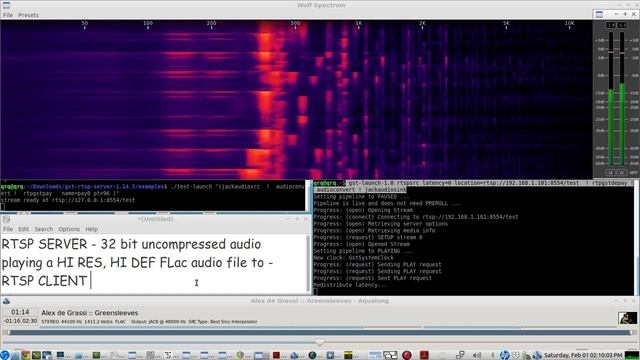Open the Presets menu in Wolf Spectrum
Image resolution: width=640 pixels, height=360 pixels.
[x=29, y=15]
